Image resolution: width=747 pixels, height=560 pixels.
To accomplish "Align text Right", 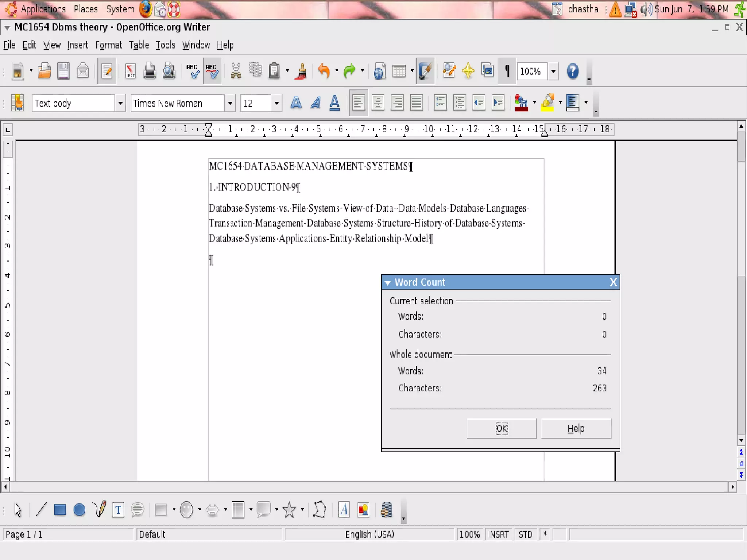I will point(397,103).
